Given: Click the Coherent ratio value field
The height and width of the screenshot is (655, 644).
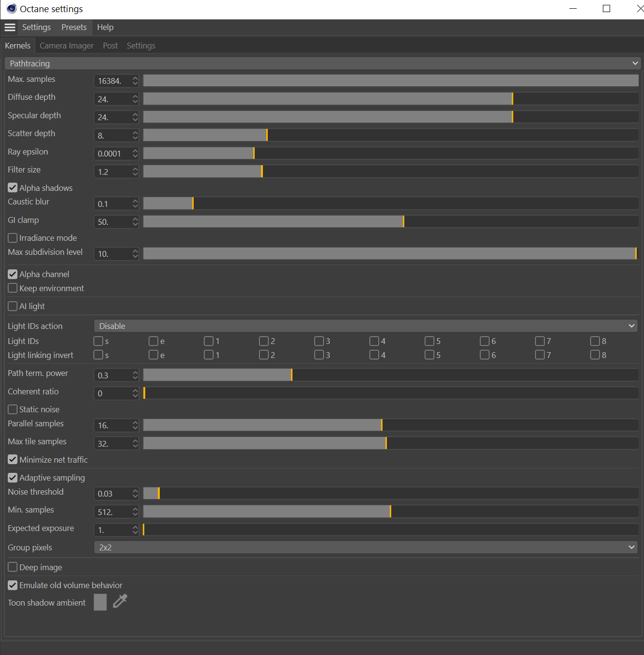Looking at the screenshot, I should click(x=113, y=393).
